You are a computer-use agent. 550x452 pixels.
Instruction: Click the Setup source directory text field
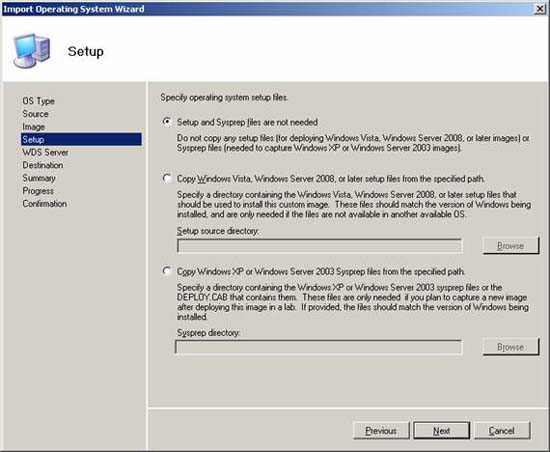tap(320, 246)
